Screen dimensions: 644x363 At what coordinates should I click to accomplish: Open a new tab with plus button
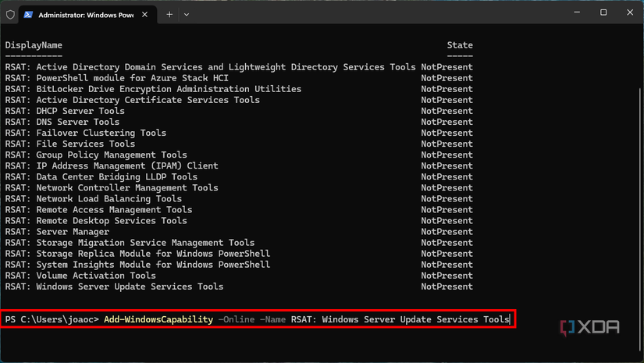pyautogui.click(x=169, y=14)
